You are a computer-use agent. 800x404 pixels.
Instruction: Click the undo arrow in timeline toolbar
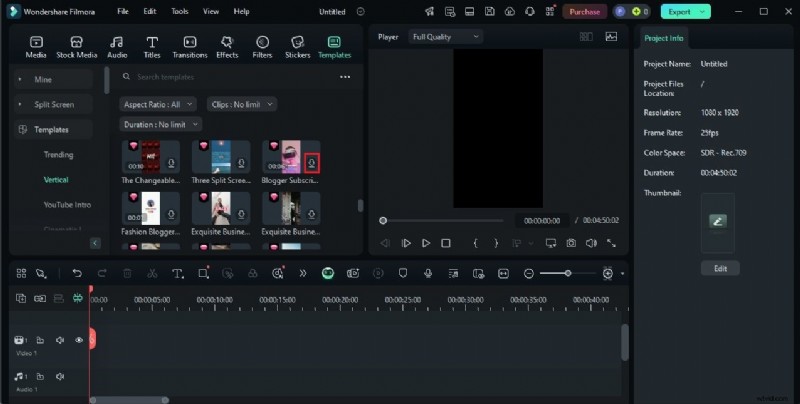point(77,273)
